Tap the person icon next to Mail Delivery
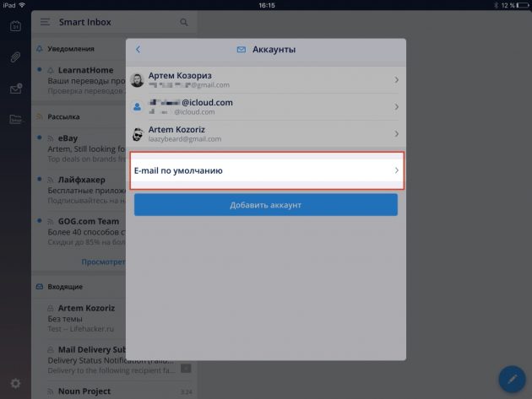532x399 pixels. point(51,350)
